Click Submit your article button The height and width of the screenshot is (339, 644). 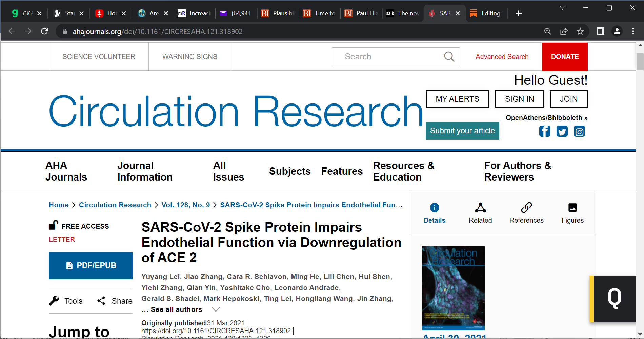(x=462, y=131)
